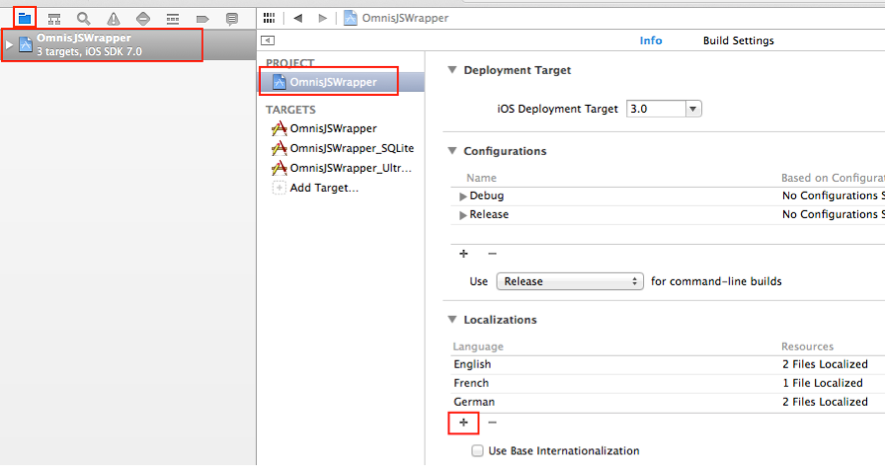Viewport: 886px width, 466px height.
Task: Enable Use Base Internationalization
Action: (477, 451)
